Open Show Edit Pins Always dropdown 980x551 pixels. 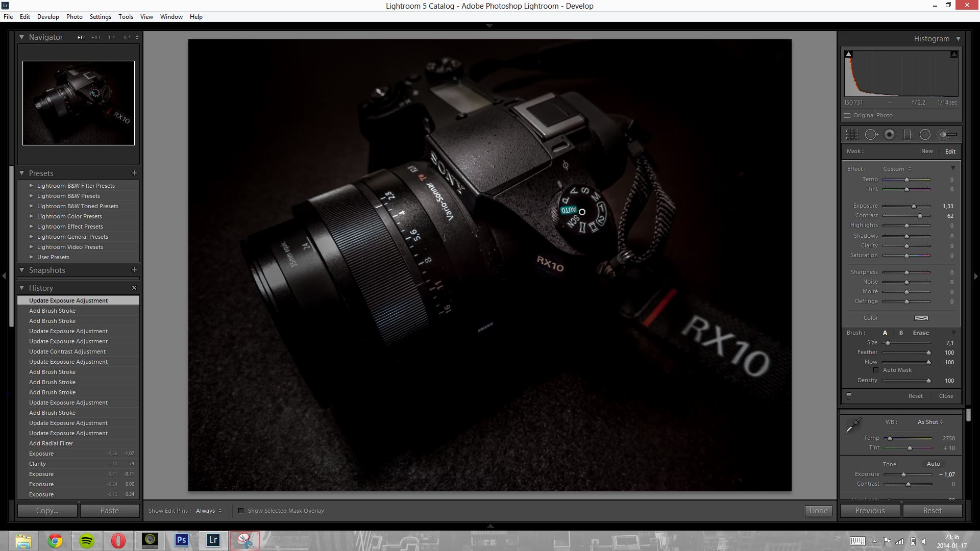(x=209, y=511)
